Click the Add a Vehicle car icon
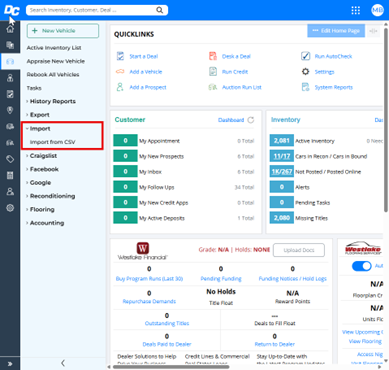The height and width of the screenshot is (370, 389). (120, 71)
